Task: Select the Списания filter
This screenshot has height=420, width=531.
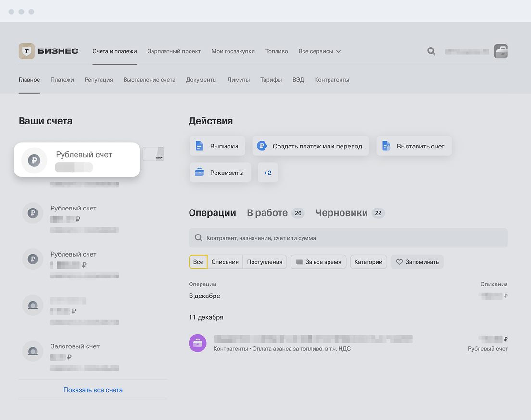Action: pyautogui.click(x=225, y=262)
